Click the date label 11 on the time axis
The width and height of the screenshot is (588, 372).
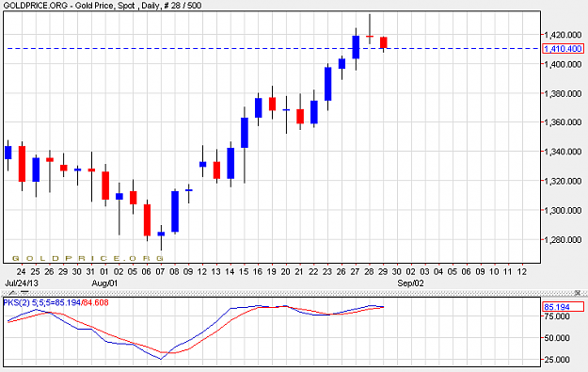pyautogui.click(x=508, y=272)
